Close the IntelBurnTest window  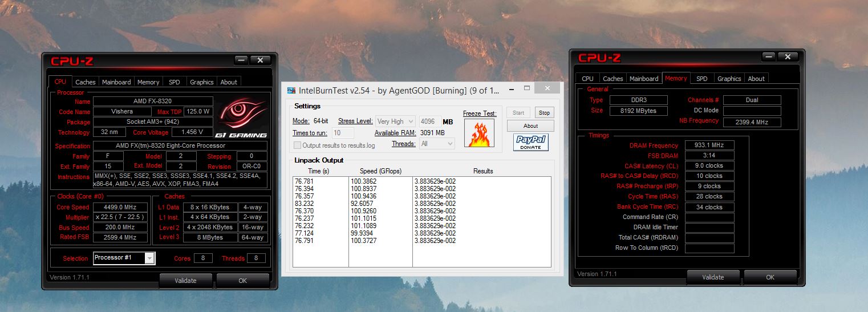click(547, 88)
